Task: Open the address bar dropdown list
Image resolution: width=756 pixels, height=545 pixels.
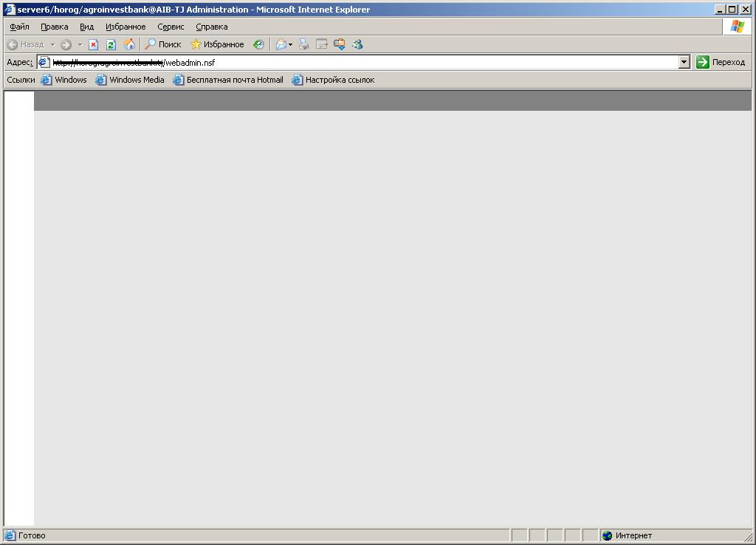Action: 684,62
